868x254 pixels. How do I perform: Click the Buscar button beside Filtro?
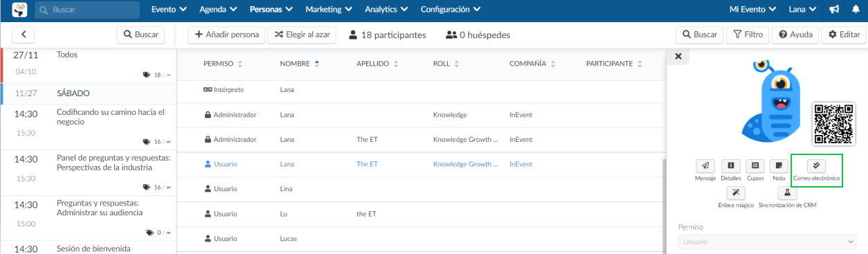pyautogui.click(x=700, y=34)
